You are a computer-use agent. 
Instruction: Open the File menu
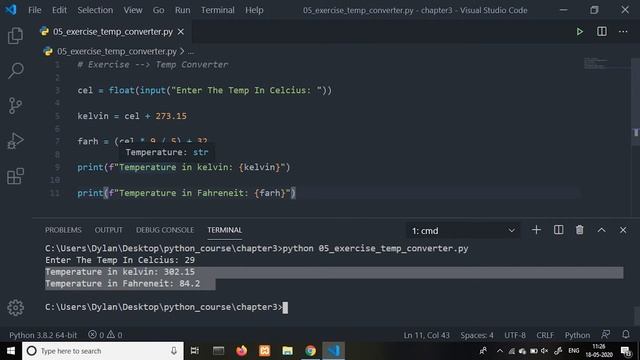tap(35, 10)
